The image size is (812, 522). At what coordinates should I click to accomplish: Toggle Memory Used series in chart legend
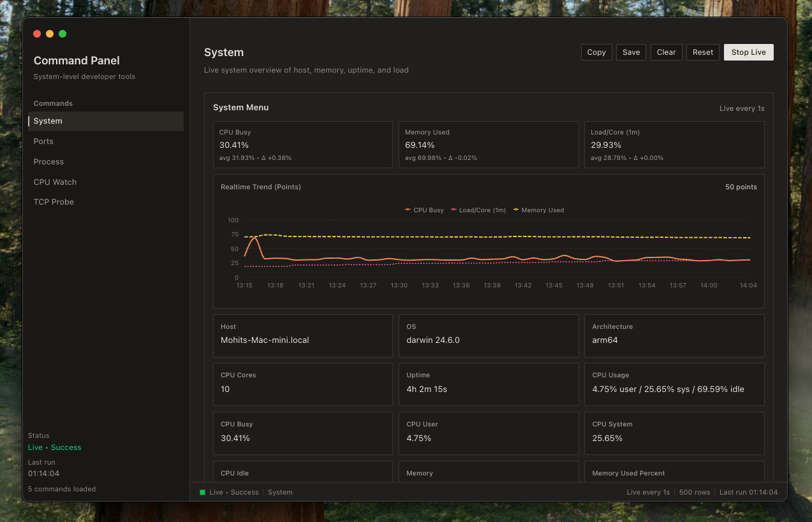538,210
